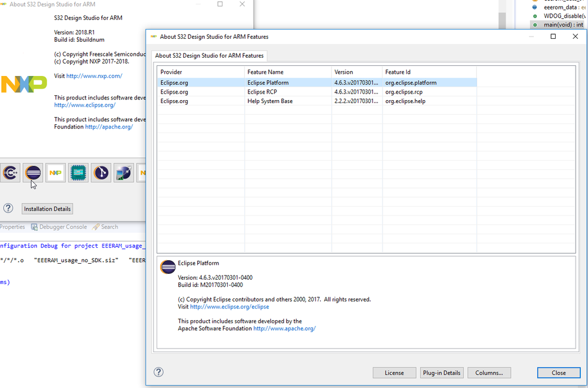Maximize the About S32 Design Studio window

[x=220, y=4]
